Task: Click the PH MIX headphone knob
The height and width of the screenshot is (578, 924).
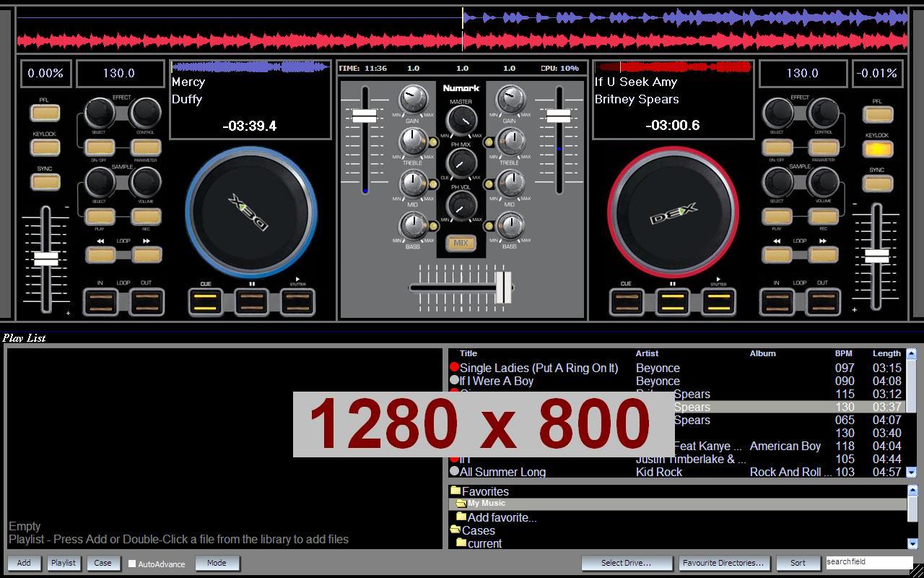Action: click(x=461, y=164)
